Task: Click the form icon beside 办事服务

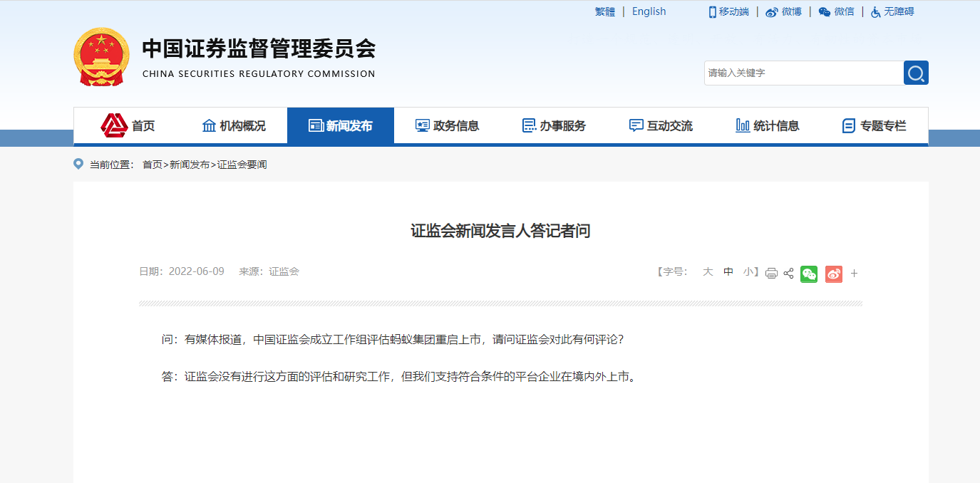Action: (529, 125)
